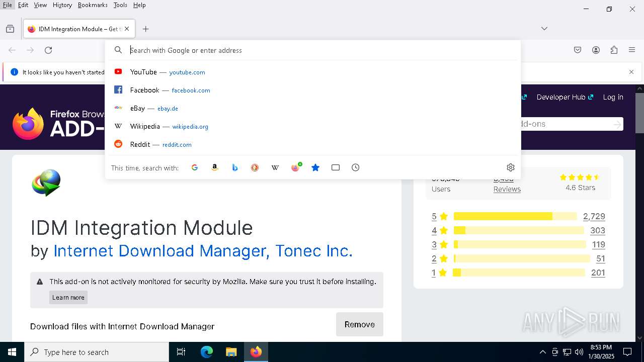Click Log in link

613,97
